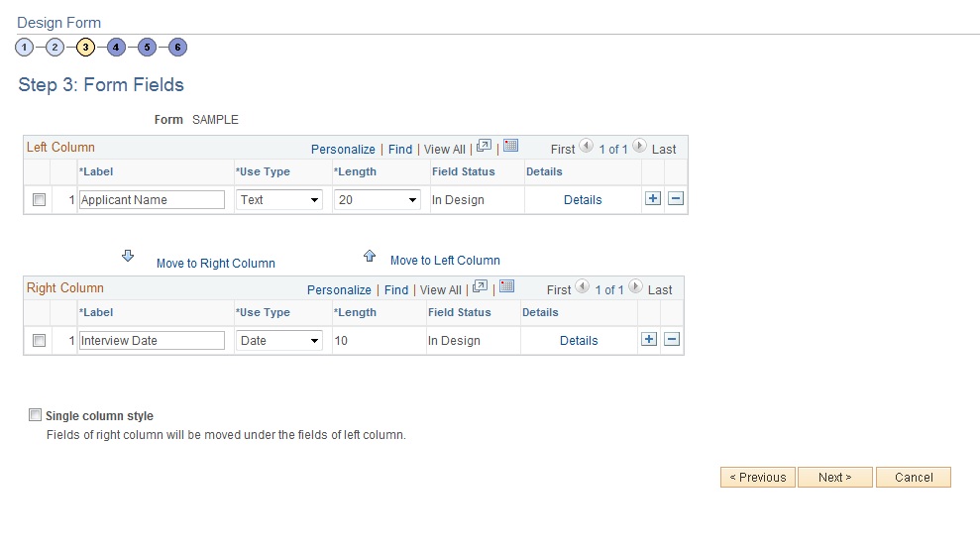The image size is (980, 552).
Task: Delete the Interview Date row
Action: point(672,340)
